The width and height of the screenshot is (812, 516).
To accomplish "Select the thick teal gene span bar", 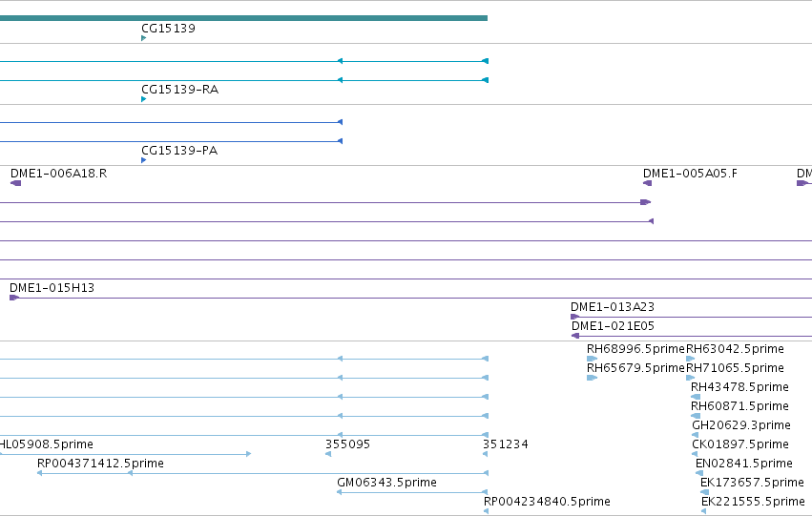I will 243,18.
